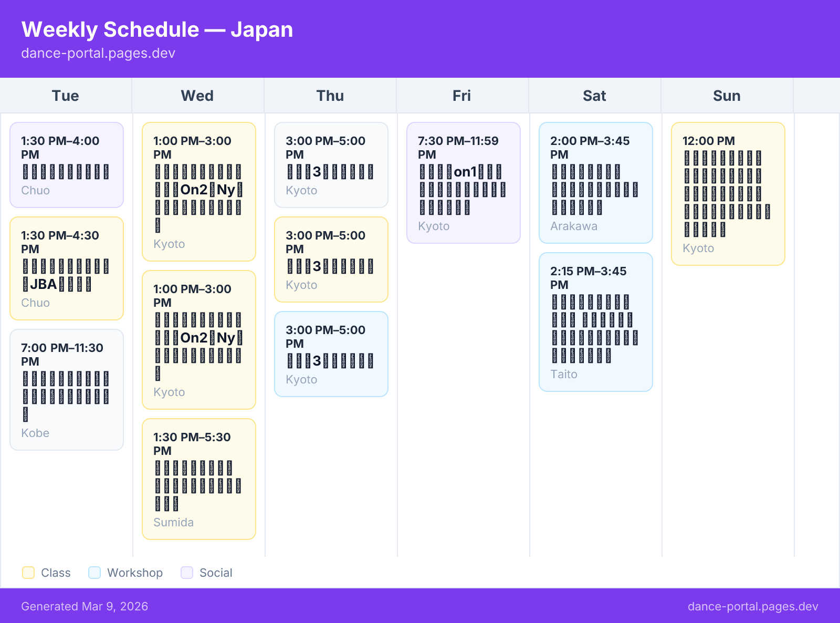
Task: Select the Sun column header
Action: click(727, 96)
